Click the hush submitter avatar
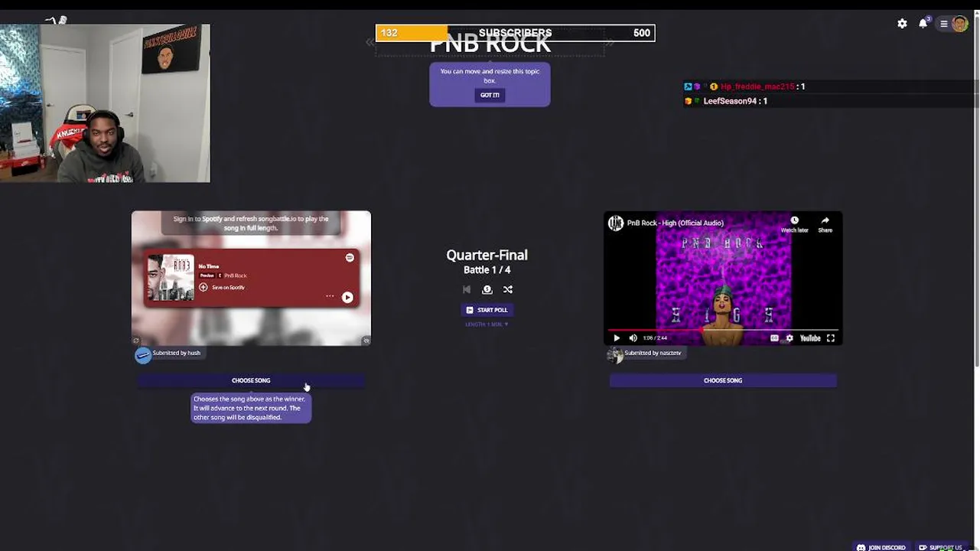The image size is (980, 551). [x=143, y=355]
